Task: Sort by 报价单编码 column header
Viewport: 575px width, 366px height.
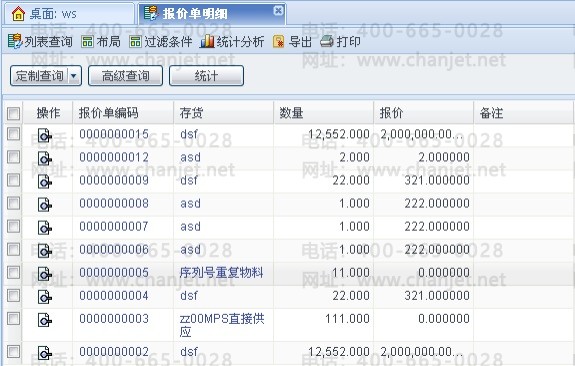Action: (123, 113)
